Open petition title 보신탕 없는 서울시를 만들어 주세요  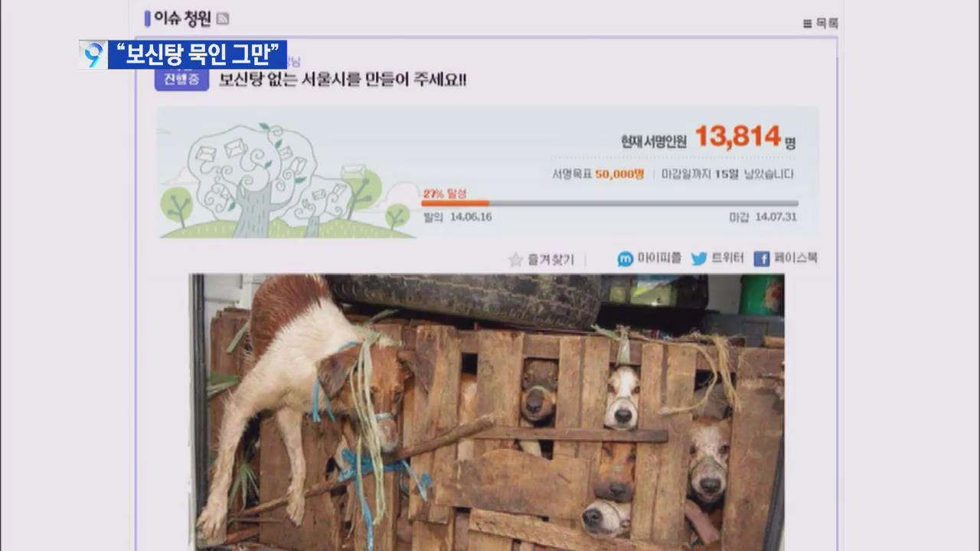click(x=342, y=80)
